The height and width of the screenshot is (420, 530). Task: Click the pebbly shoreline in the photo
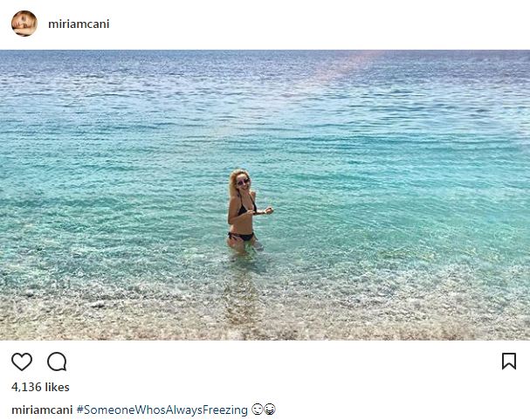(x=265, y=320)
